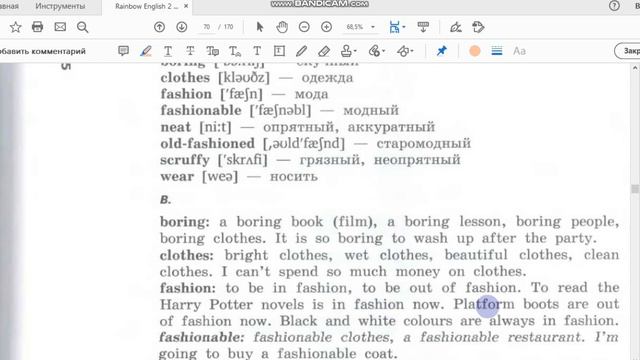Select the eraser tool
This screenshot has height=360, width=640.
coord(324,51)
